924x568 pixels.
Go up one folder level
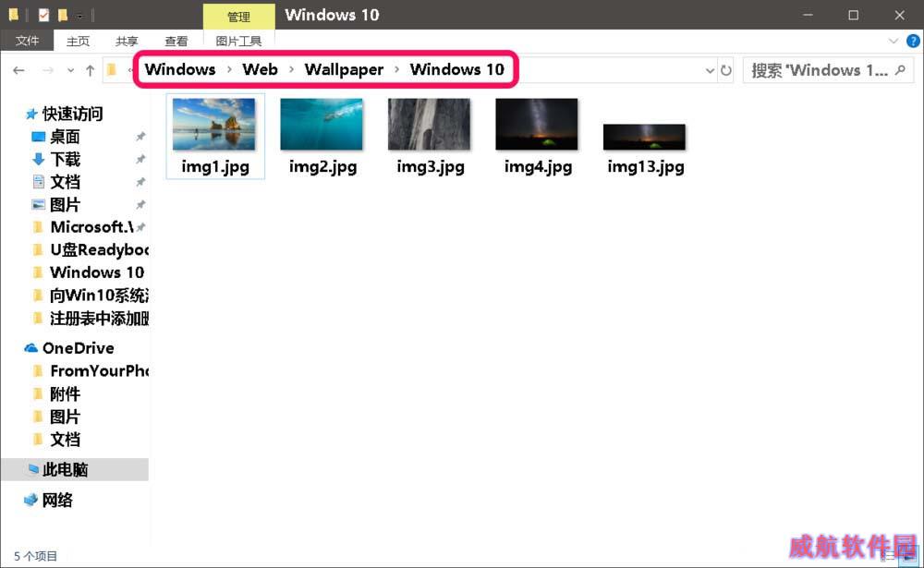click(91, 71)
